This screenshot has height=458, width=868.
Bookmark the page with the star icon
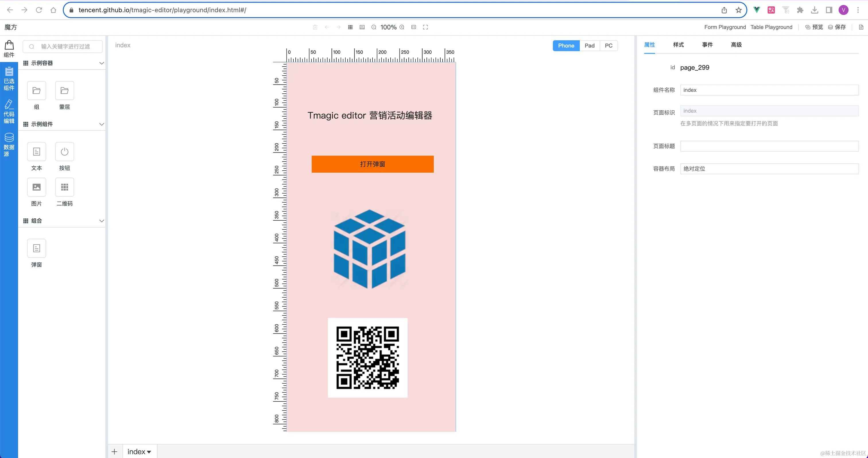click(739, 10)
